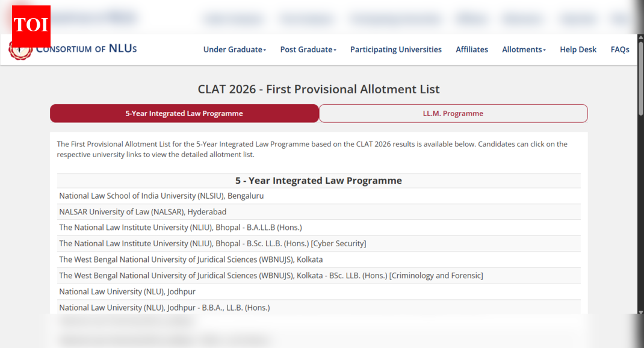Viewport: 644px width, 348px height.
Task: Open NALSAR Hyderabad allotment list
Action: [142, 211]
